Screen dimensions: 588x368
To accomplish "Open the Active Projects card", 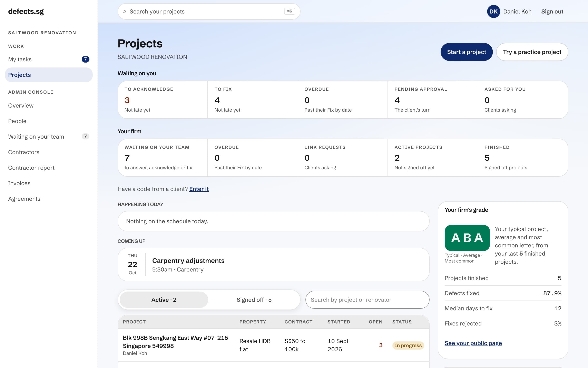I will tap(433, 157).
